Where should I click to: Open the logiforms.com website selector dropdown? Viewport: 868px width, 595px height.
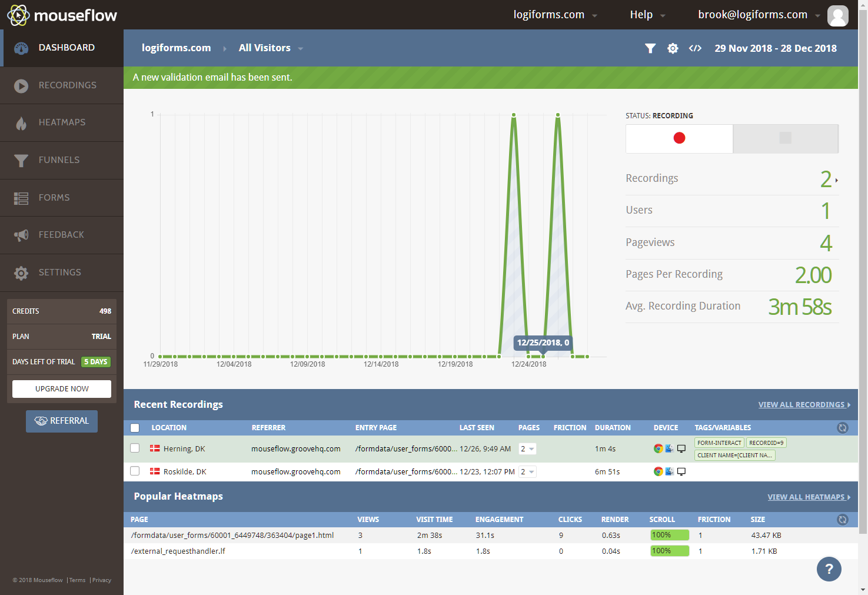pyautogui.click(x=554, y=14)
